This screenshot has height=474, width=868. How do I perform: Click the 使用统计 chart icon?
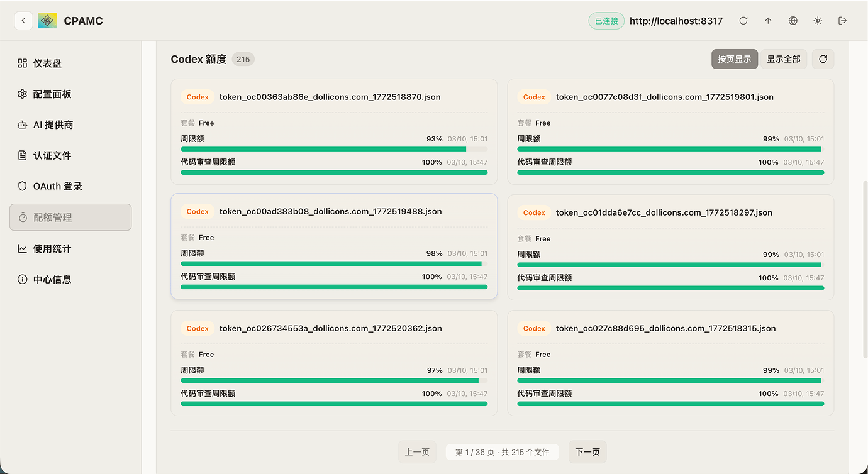[23, 248]
